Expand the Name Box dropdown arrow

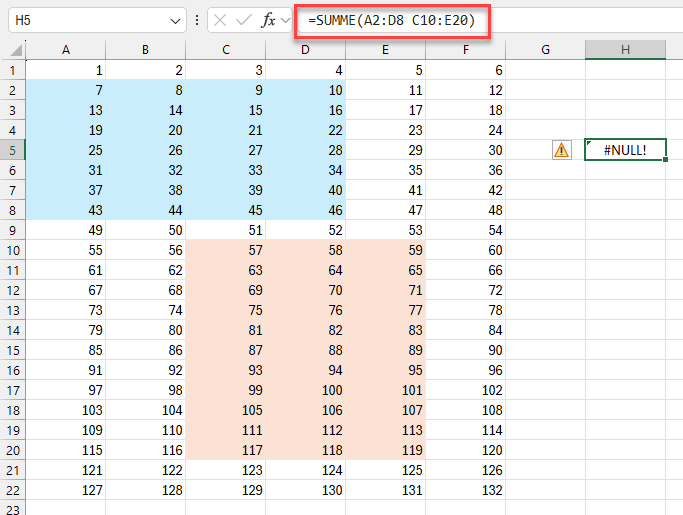tap(176, 20)
